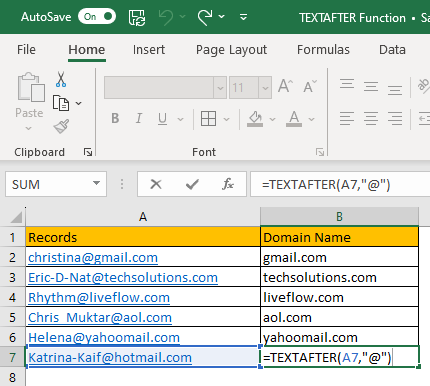Open the Katrina-Kaif@hotmail.com link

110,358
